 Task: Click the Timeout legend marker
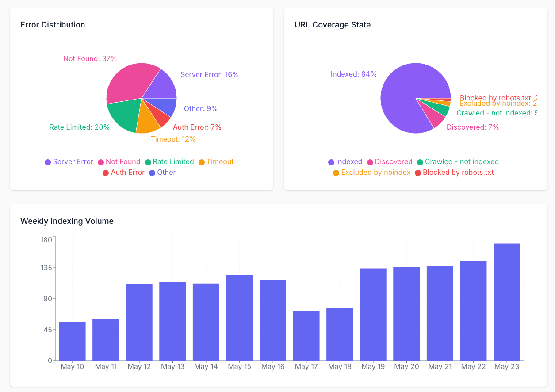pyautogui.click(x=201, y=162)
